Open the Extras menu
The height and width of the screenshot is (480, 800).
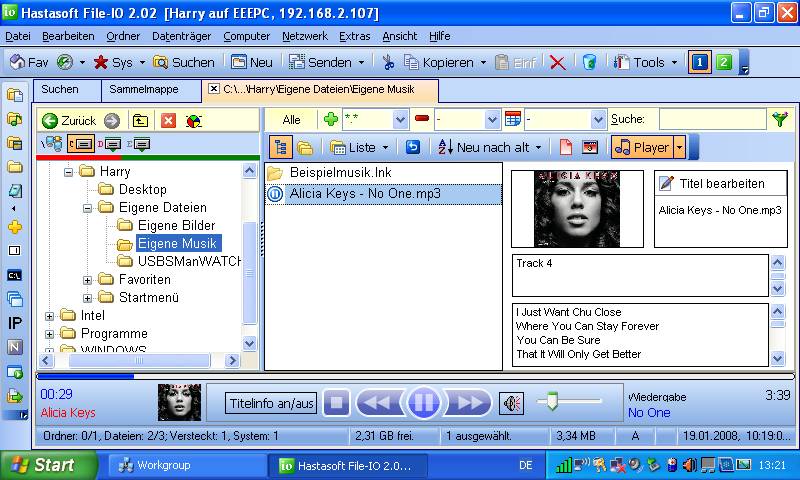point(354,36)
